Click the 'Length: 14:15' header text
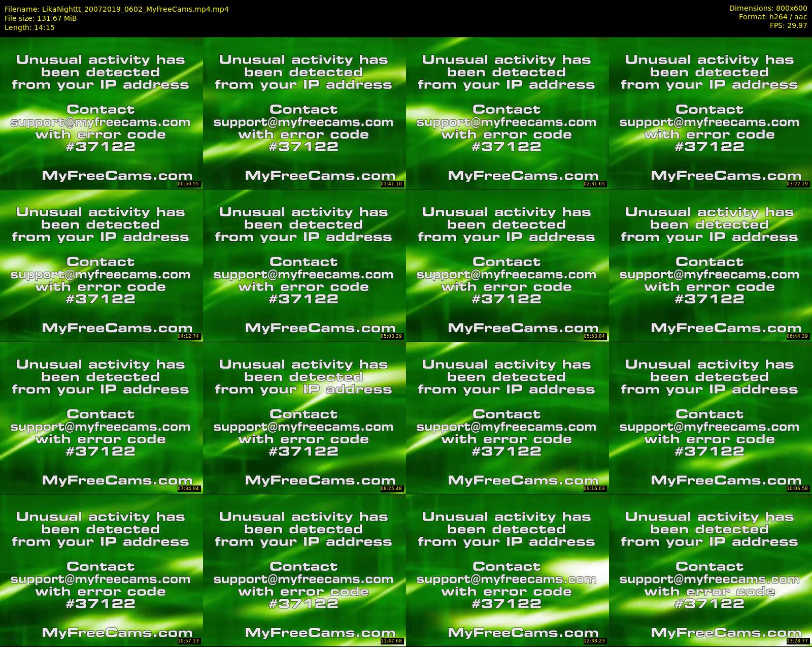The image size is (812, 647). (29, 27)
